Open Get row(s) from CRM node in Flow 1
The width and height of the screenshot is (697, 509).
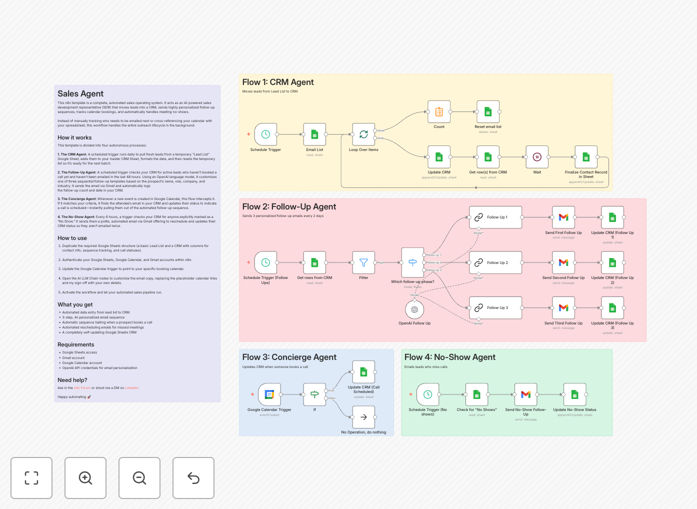tap(488, 157)
